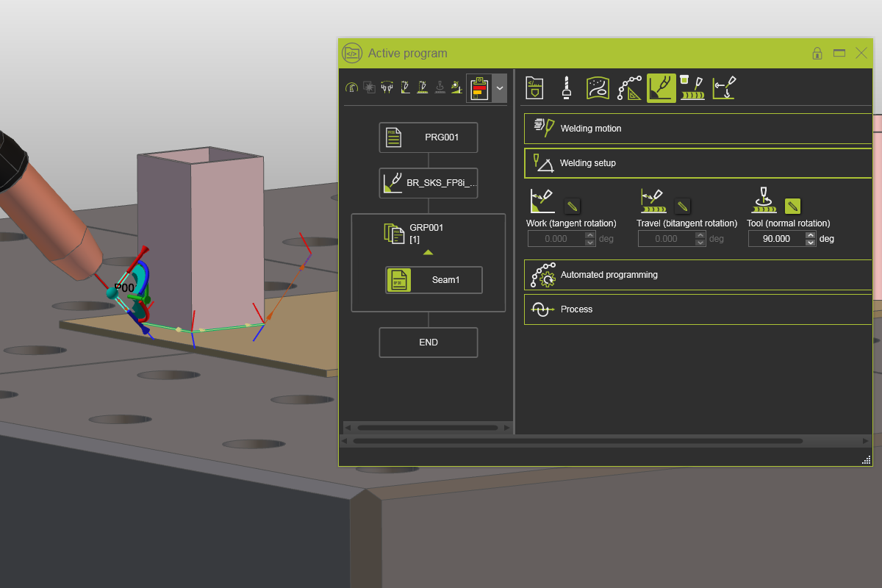Click the collision check toolbar icon
Screen dimensions: 882x588
click(369, 87)
